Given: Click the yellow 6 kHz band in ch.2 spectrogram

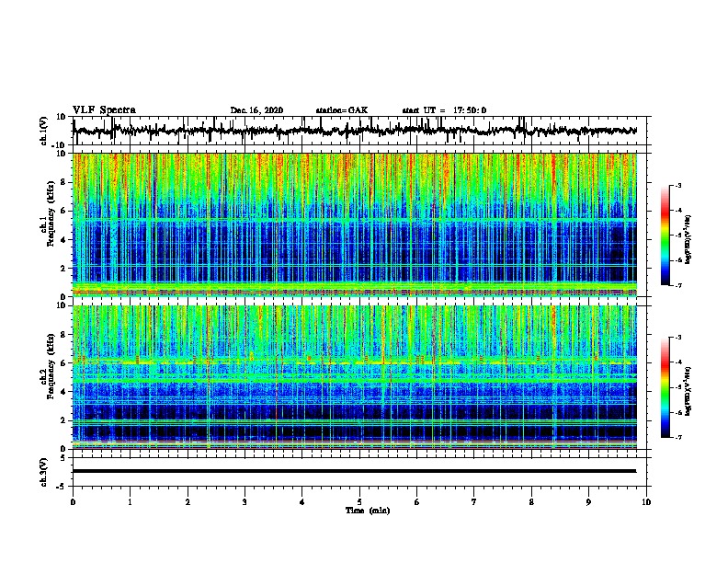Looking at the screenshot, I should (355, 361).
